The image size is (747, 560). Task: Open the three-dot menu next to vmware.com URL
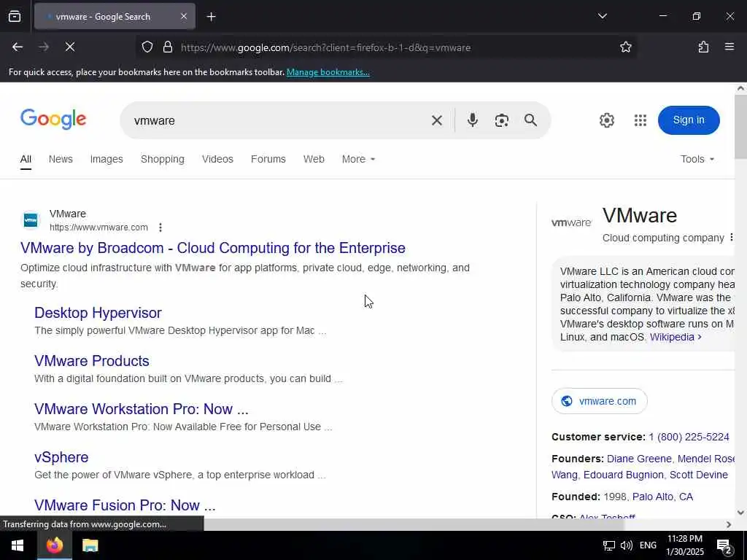coord(160,227)
